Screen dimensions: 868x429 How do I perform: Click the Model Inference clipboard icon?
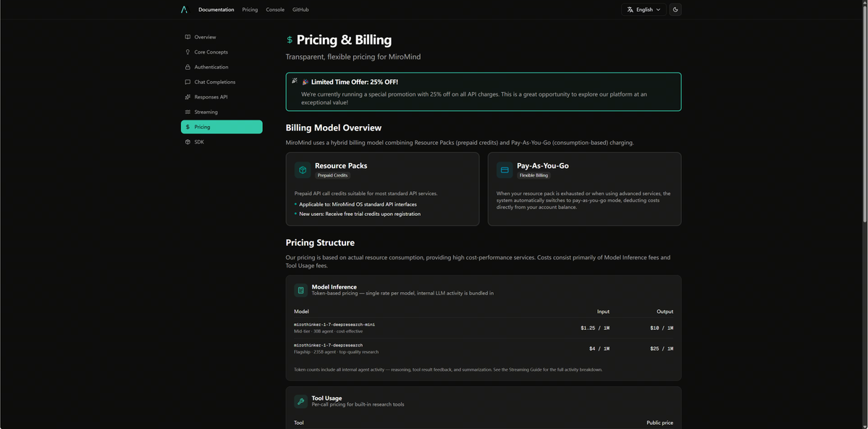coord(300,290)
